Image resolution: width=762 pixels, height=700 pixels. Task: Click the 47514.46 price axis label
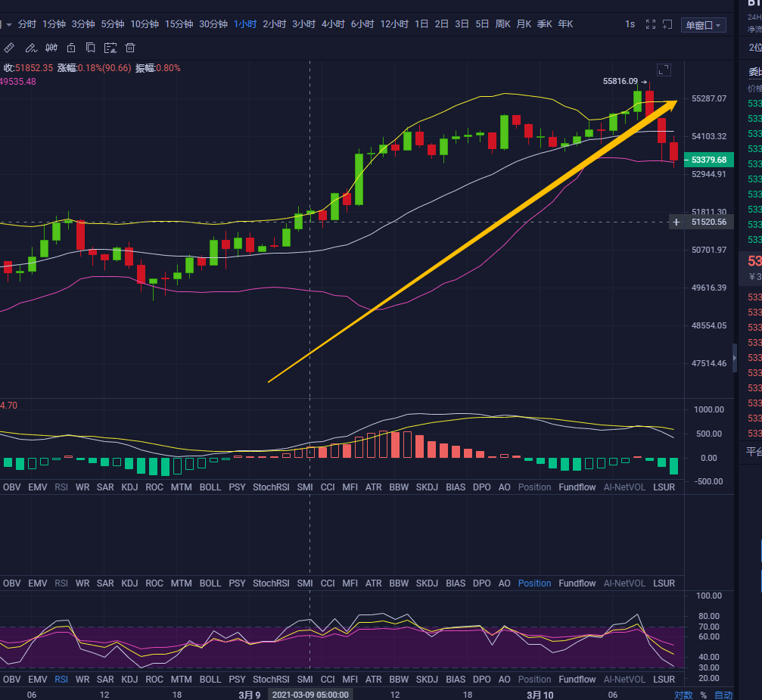[x=709, y=363]
